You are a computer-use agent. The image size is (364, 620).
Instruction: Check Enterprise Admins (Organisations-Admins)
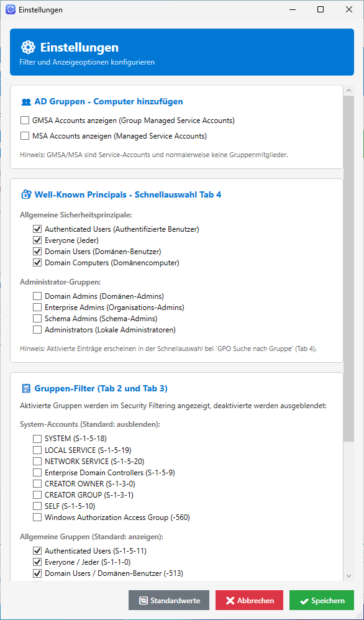[37, 307]
